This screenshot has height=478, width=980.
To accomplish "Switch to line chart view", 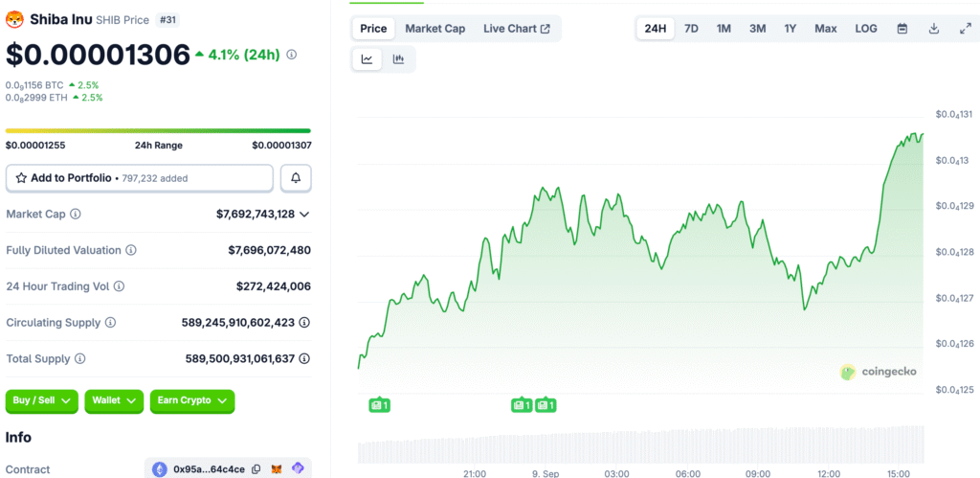I will click(367, 59).
